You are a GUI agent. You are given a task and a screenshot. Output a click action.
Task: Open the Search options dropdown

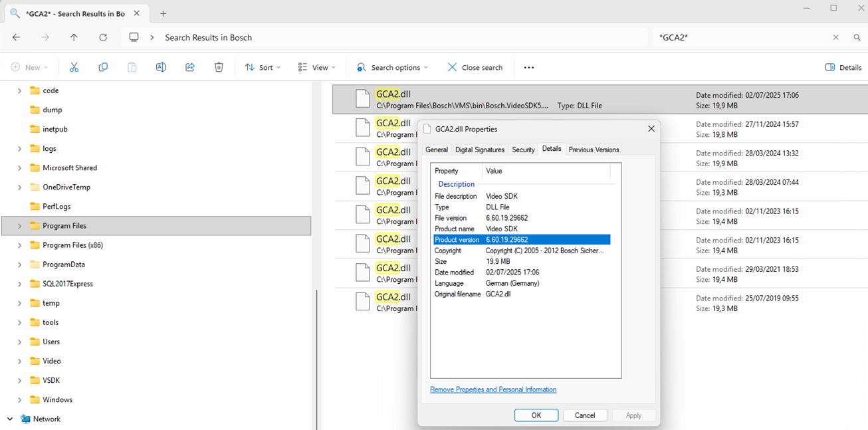(391, 66)
